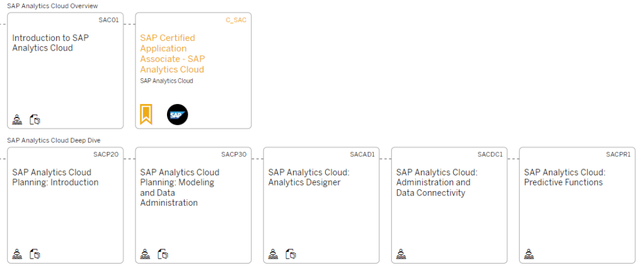The image size is (644, 270).
Task: Click classroom training icon on SACDC1 card
Action: pos(401,254)
